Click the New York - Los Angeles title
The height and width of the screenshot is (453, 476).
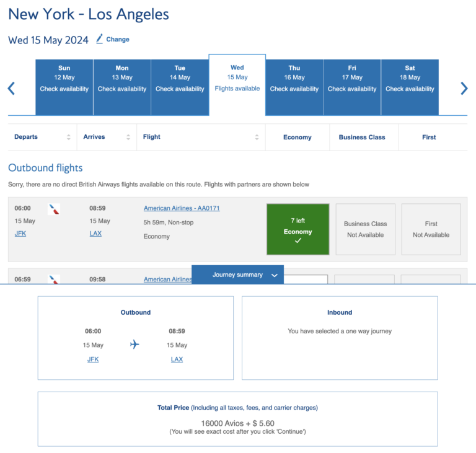(89, 14)
